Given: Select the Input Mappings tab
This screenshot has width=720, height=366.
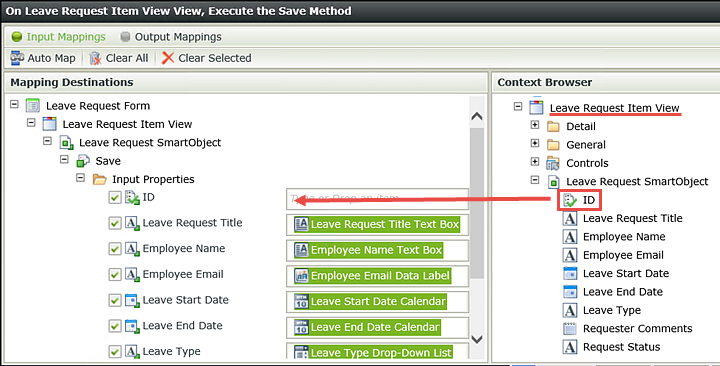Looking at the screenshot, I should (59, 37).
